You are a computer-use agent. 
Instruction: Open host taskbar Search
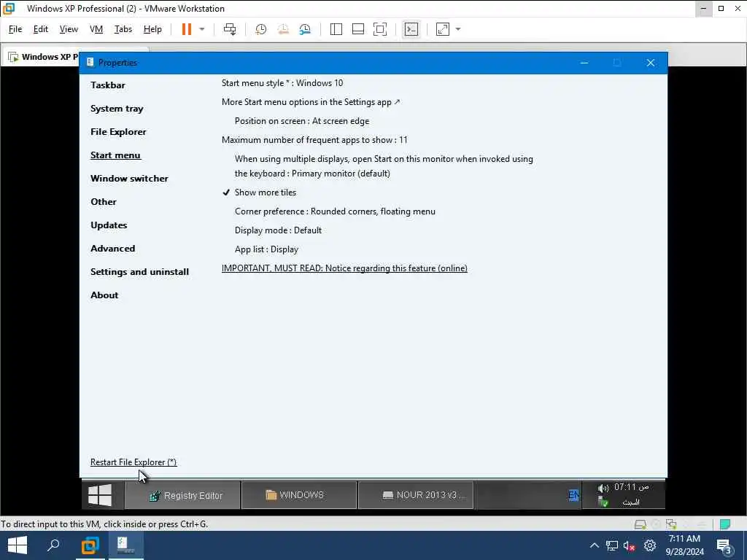pyautogui.click(x=53, y=545)
